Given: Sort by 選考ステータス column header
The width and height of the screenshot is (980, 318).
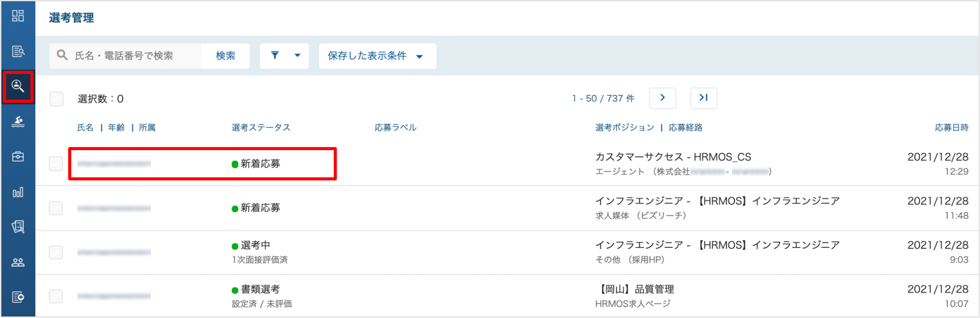Looking at the screenshot, I should (x=261, y=128).
